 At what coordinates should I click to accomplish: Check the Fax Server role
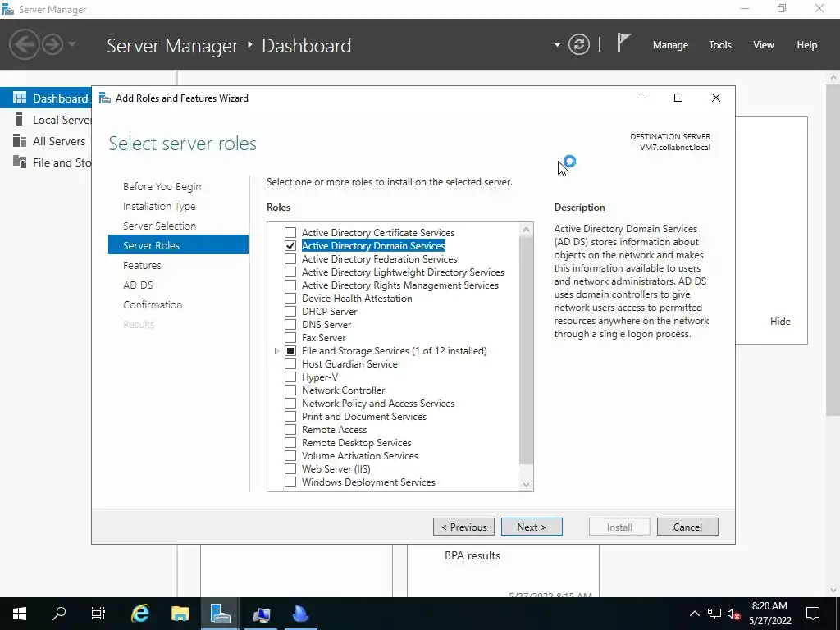click(290, 337)
